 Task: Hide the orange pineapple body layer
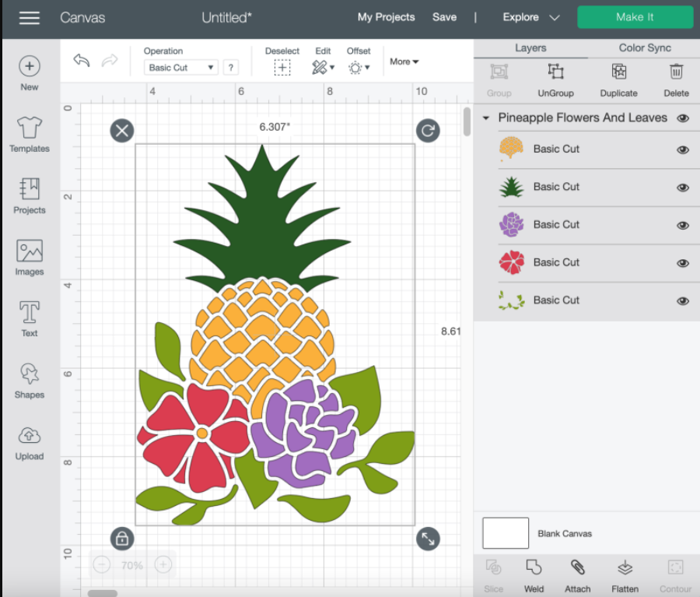coord(683,149)
